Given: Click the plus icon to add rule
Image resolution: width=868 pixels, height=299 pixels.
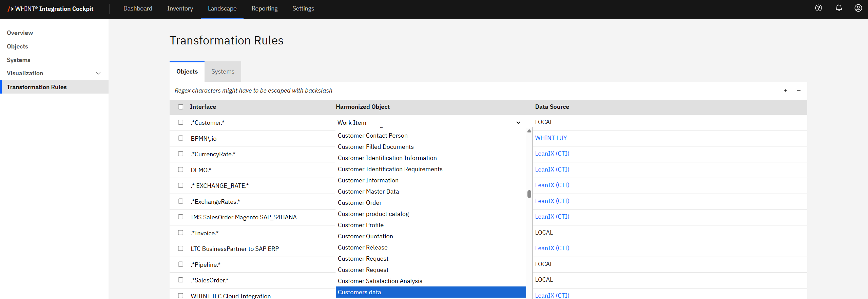Looking at the screenshot, I should pyautogui.click(x=786, y=91).
